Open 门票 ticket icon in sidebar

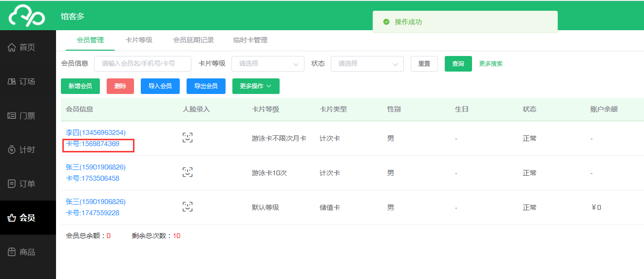click(12, 116)
